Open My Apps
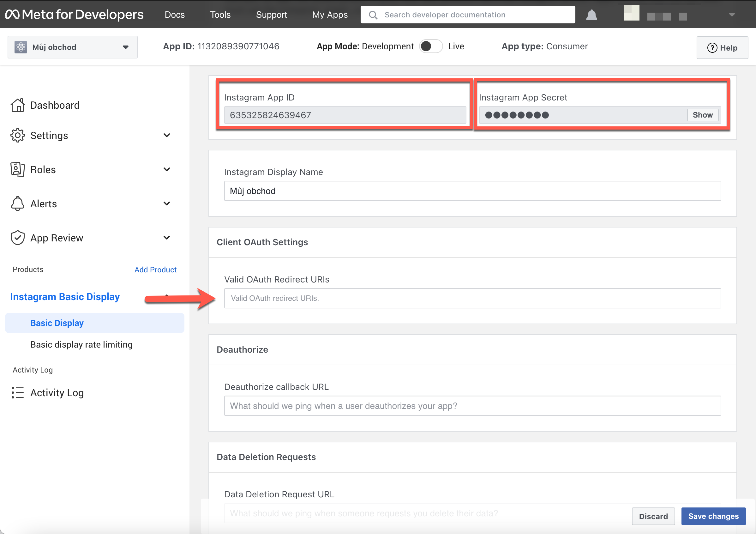The width and height of the screenshot is (756, 534). pyautogui.click(x=330, y=15)
